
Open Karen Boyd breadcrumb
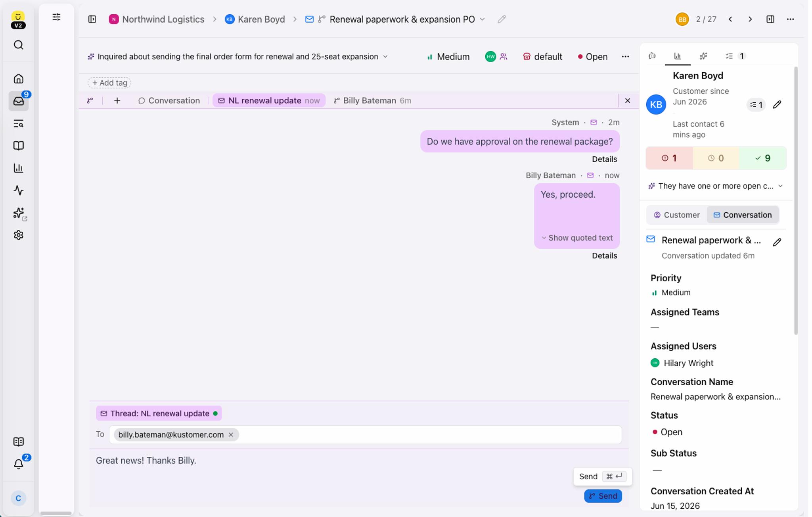coord(255,19)
